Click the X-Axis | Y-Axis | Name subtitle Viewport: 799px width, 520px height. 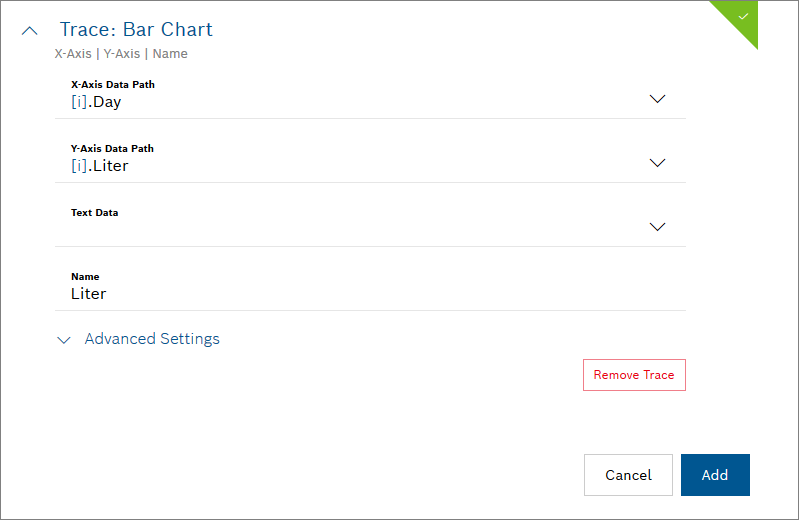(x=121, y=54)
